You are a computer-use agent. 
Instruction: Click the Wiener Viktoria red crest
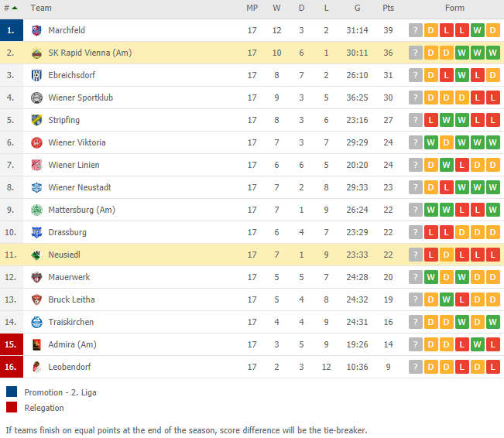click(36, 142)
